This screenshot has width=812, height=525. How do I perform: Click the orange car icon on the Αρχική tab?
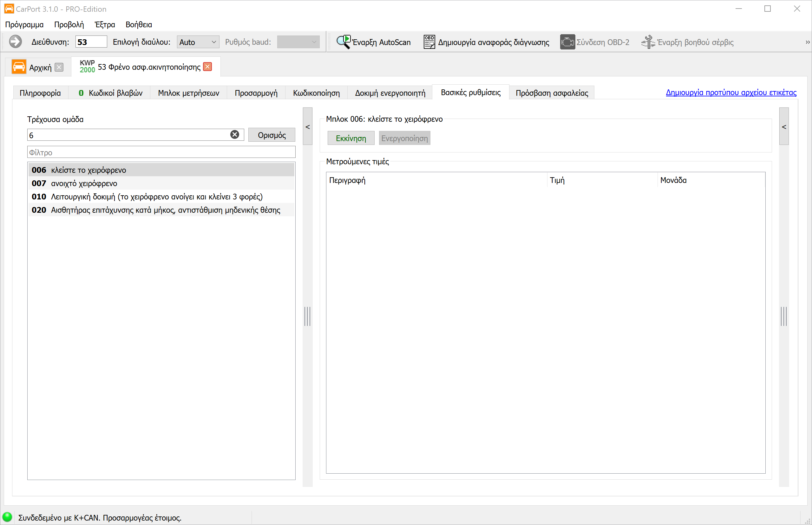(x=19, y=67)
